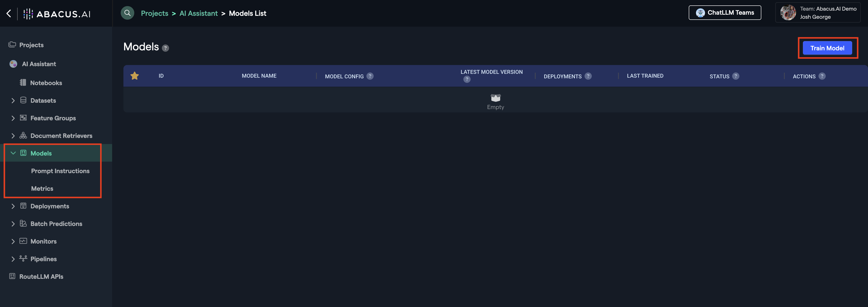Viewport: 868px width, 307px height.
Task: Open the Metrics submenu item
Action: pyautogui.click(x=42, y=188)
